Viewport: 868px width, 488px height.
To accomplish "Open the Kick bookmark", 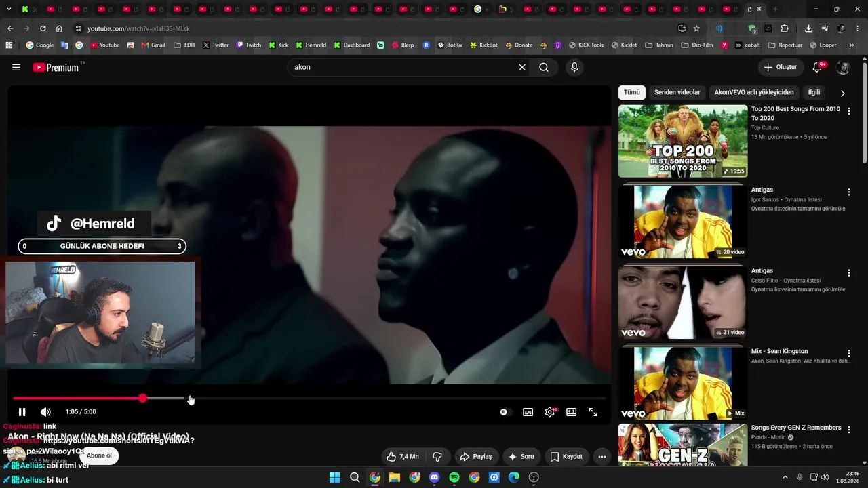I will pyautogui.click(x=279, y=45).
